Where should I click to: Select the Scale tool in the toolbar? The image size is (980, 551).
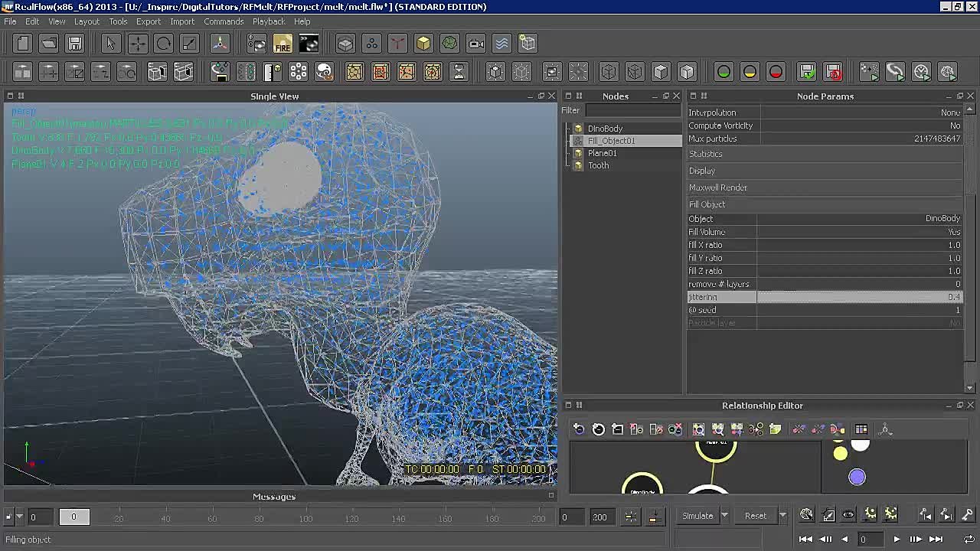pyautogui.click(x=190, y=44)
